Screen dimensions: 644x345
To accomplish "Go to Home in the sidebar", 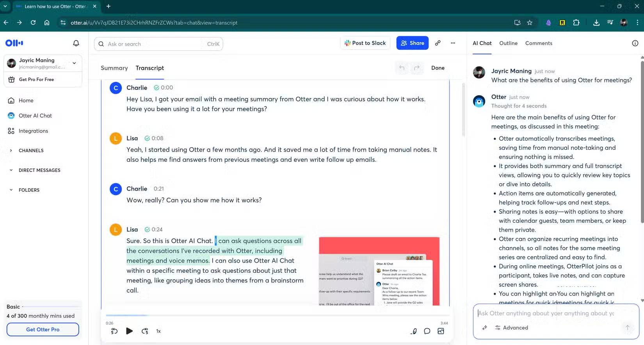I will point(26,100).
